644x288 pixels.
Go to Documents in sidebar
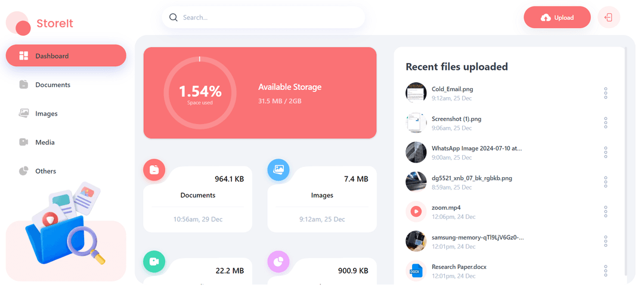[52, 85]
